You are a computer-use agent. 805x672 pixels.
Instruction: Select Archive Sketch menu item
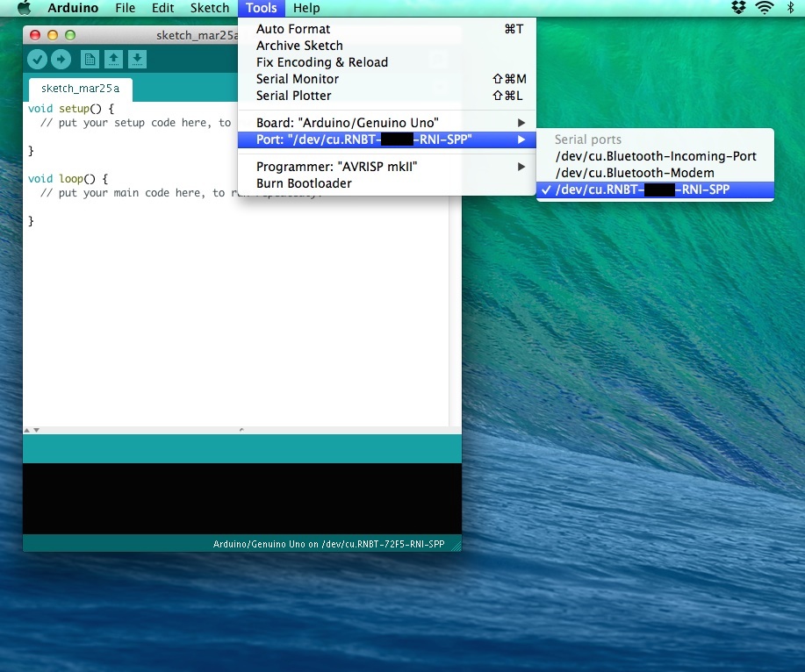pos(387,46)
